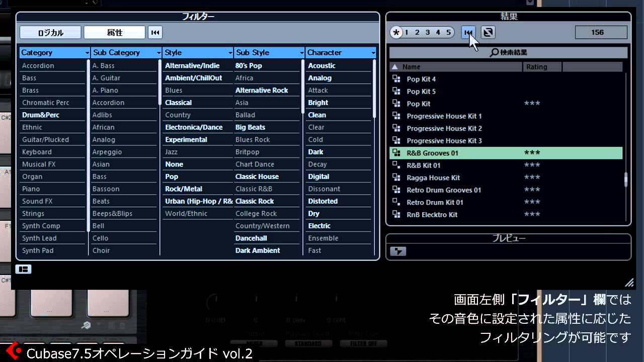Select the preset icon for Pop Kit 5

396,92
